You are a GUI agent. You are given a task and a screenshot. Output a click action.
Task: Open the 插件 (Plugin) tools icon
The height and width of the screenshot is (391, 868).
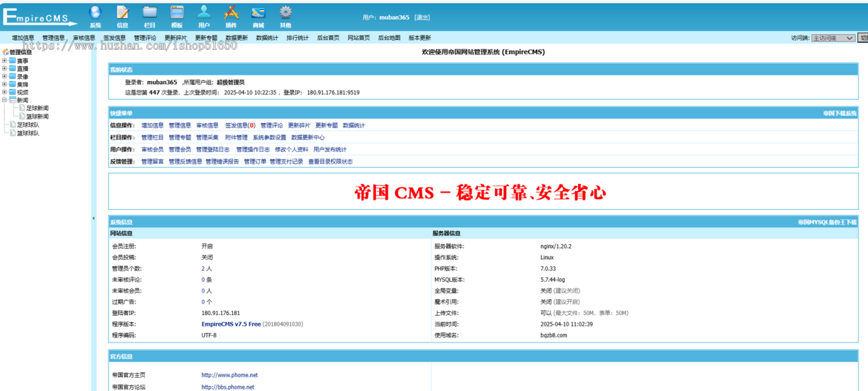pyautogui.click(x=231, y=12)
